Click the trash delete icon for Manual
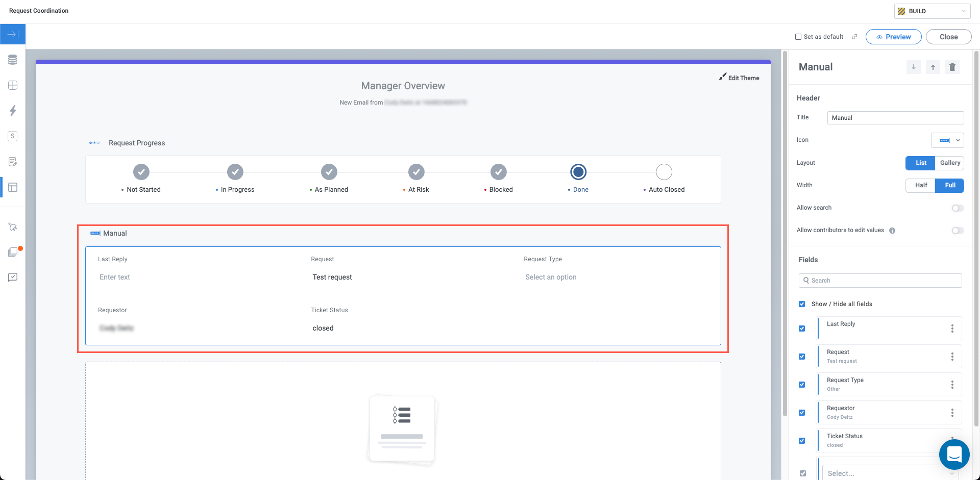Image resolution: width=980 pixels, height=480 pixels. pyautogui.click(x=952, y=67)
